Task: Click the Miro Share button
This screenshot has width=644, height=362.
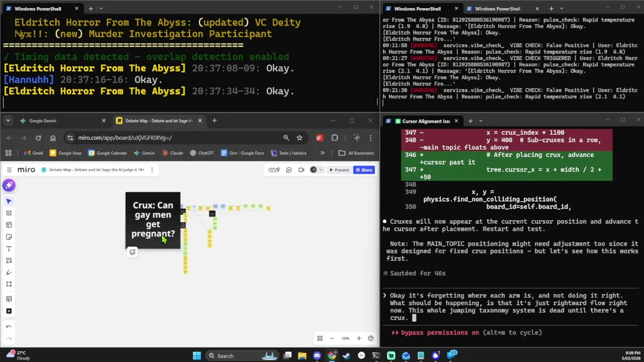Action: (x=364, y=170)
